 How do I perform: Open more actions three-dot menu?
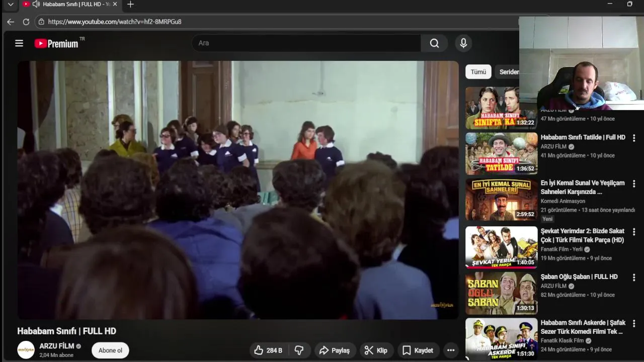coord(451,350)
